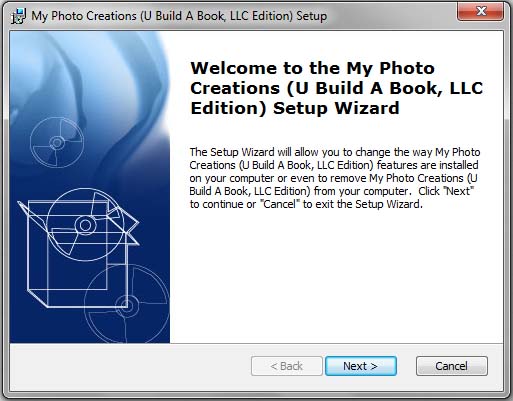Screen dimensions: 513x401
Task: Click the gray footer area left of Back
Action: pos(130,366)
